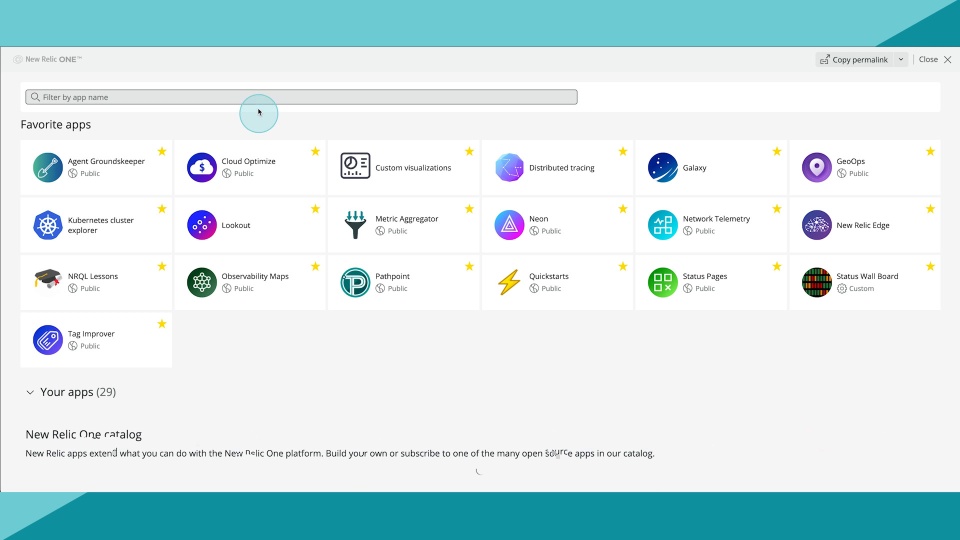Image resolution: width=960 pixels, height=540 pixels.
Task: Open the New Relic Edge icon
Action: 817,225
